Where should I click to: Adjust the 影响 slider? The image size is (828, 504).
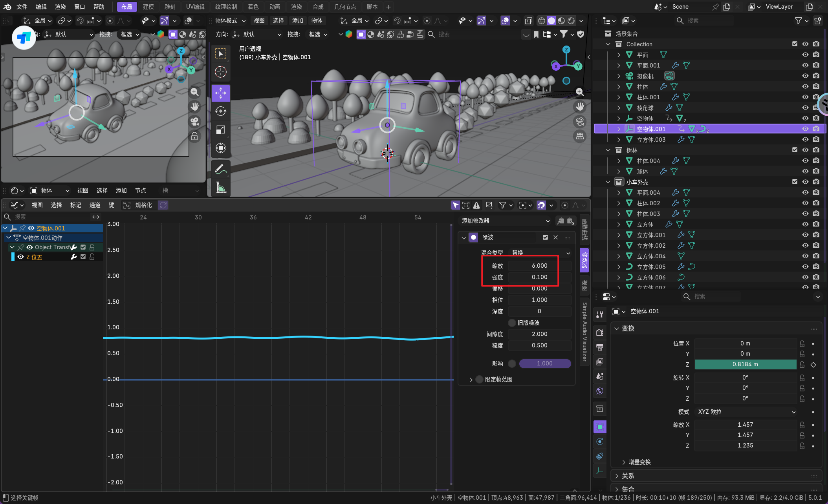545,363
